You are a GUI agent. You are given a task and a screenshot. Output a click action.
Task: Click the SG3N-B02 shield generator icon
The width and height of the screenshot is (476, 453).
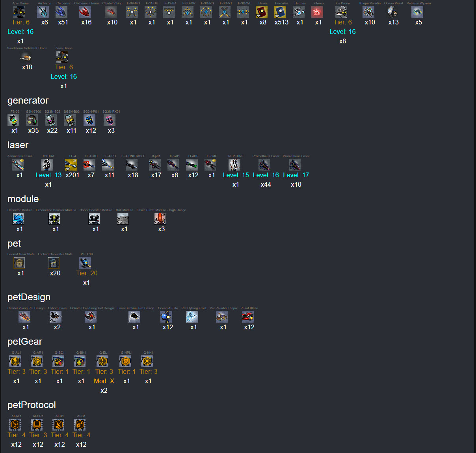point(51,120)
